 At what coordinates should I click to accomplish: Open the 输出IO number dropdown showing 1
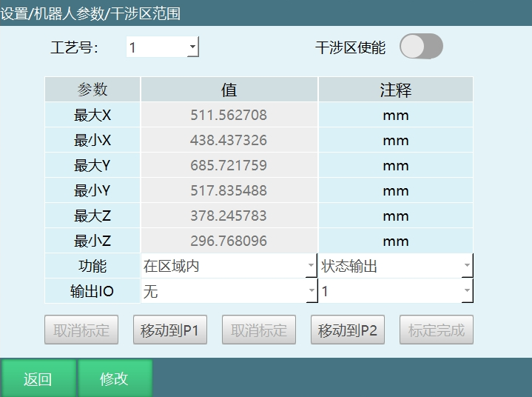[396, 290]
